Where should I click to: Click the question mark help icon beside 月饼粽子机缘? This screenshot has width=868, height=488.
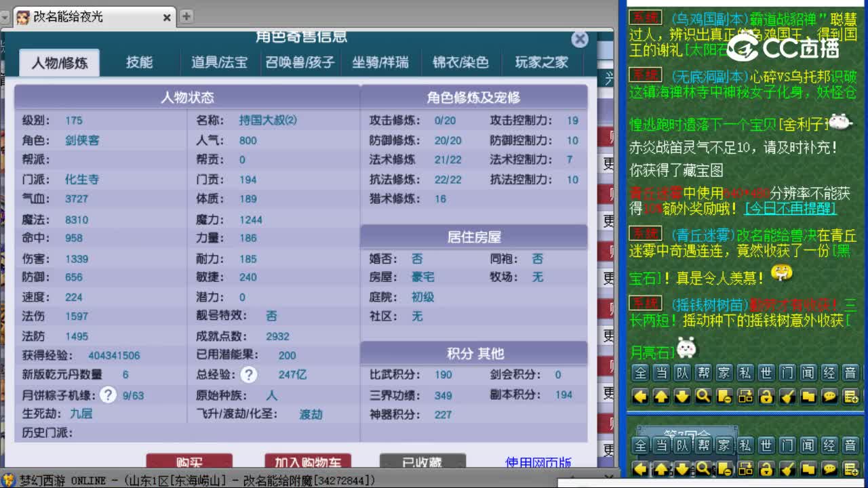(x=108, y=394)
